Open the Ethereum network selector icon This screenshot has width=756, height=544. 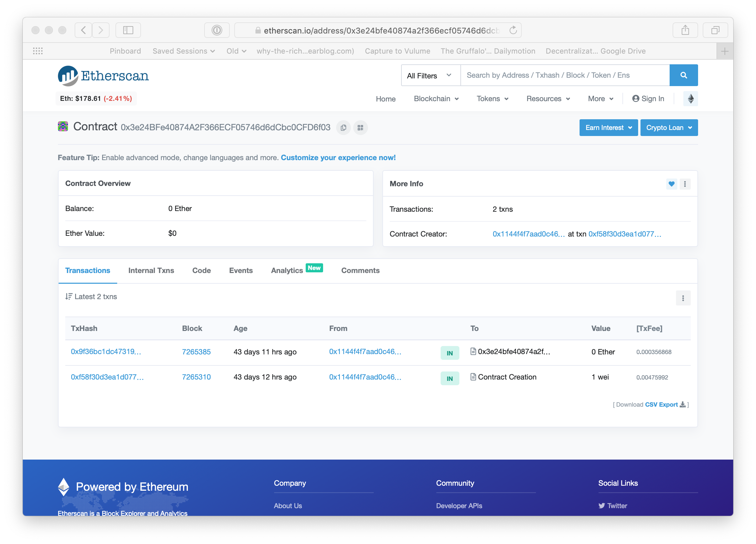click(690, 99)
